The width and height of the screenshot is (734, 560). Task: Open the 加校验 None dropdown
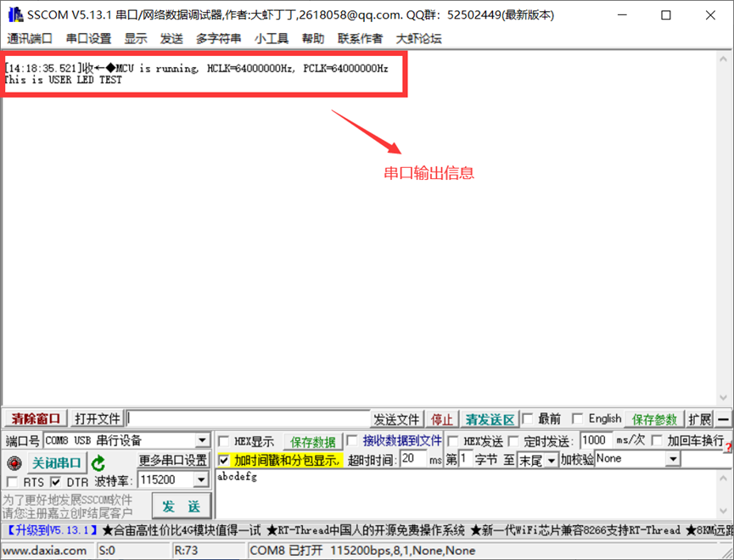pos(673,459)
